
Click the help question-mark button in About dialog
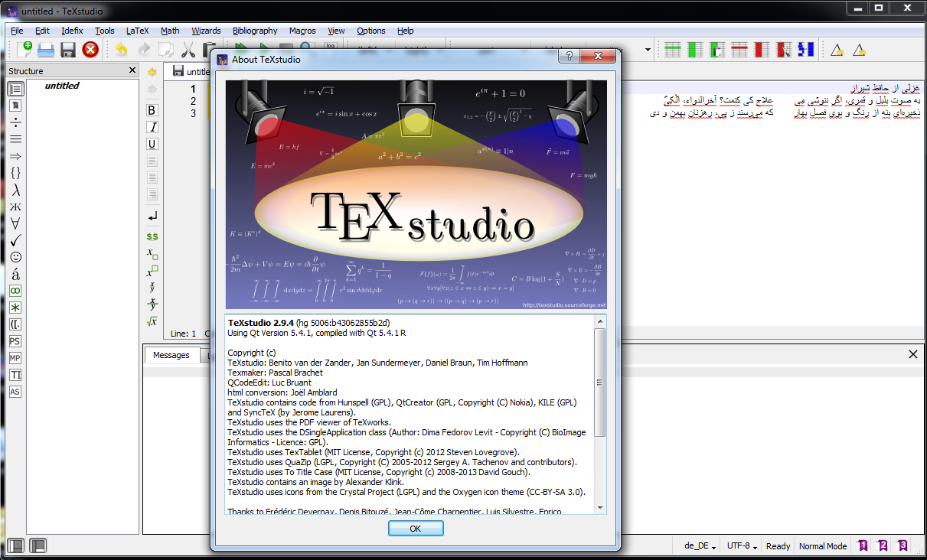coord(569,57)
